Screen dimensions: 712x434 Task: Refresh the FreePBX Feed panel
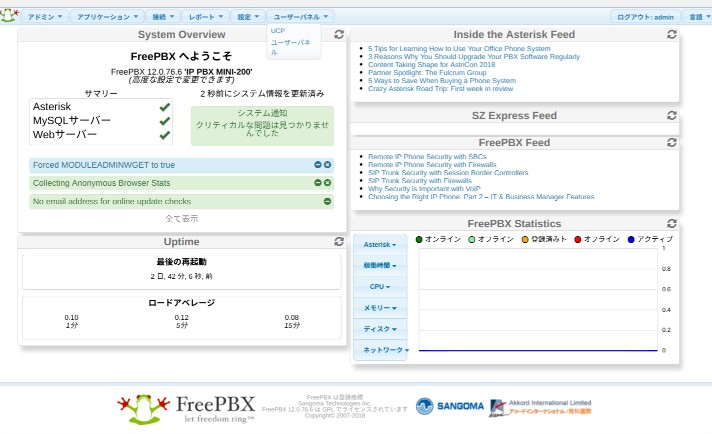[x=672, y=143]
